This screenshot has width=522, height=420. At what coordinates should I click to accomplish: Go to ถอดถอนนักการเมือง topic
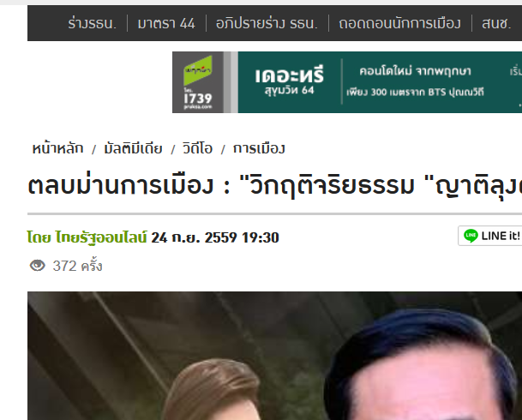(399, 23)
